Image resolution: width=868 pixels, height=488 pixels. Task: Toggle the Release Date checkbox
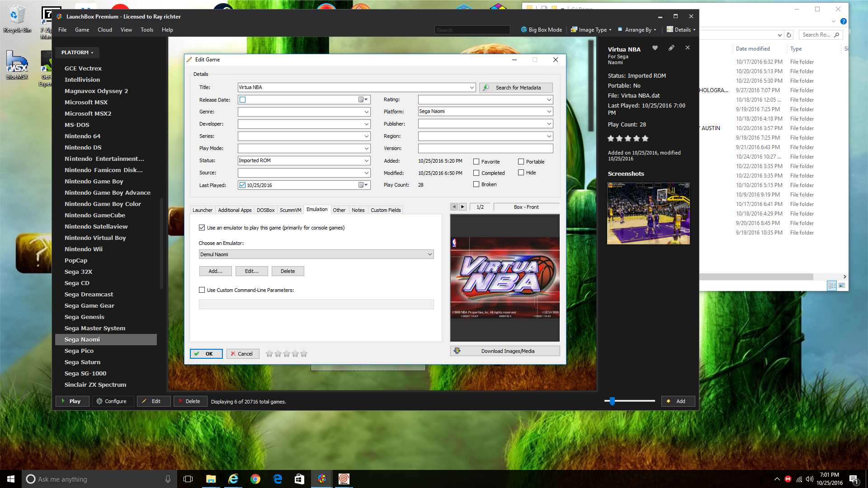point(243,100)
